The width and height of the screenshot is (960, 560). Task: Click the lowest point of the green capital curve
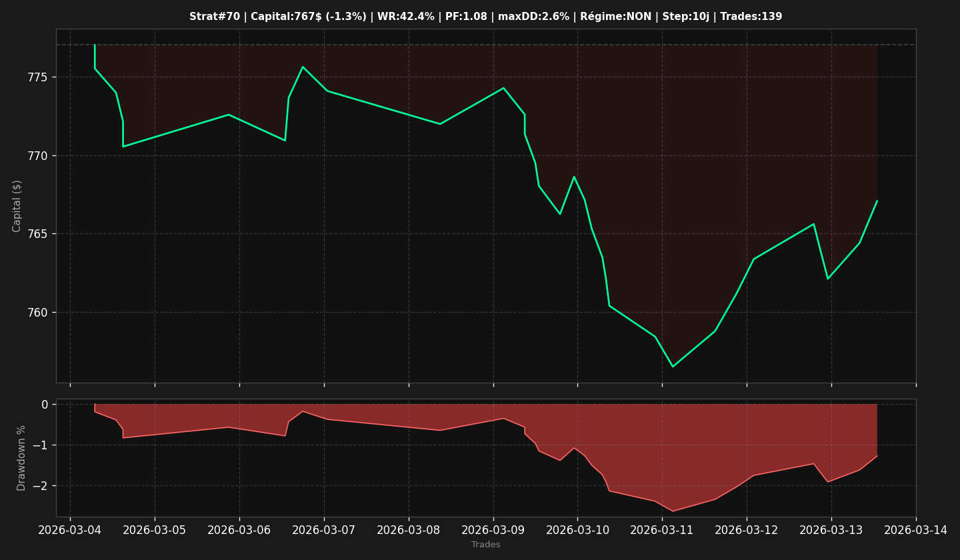click(x=673, y=367)
